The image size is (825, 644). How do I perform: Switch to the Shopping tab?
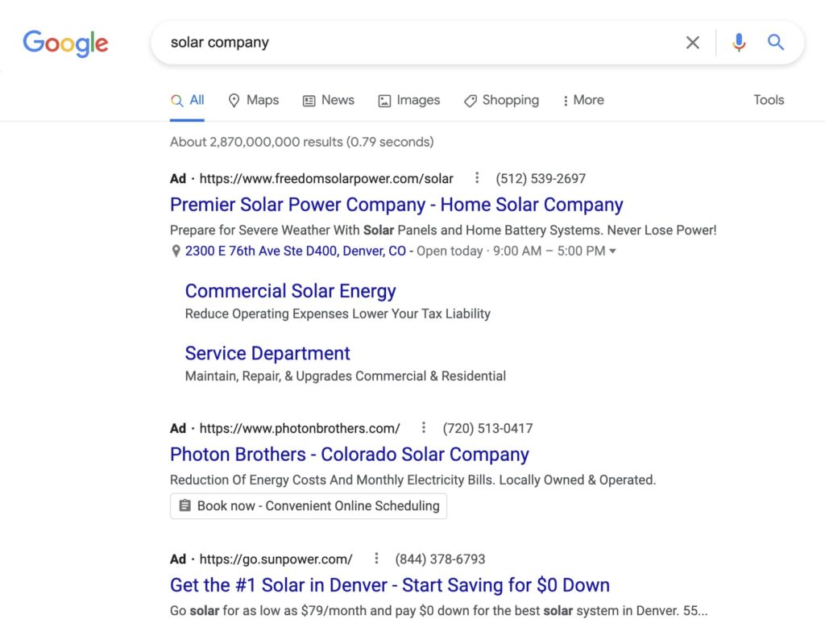coord(501,100)
